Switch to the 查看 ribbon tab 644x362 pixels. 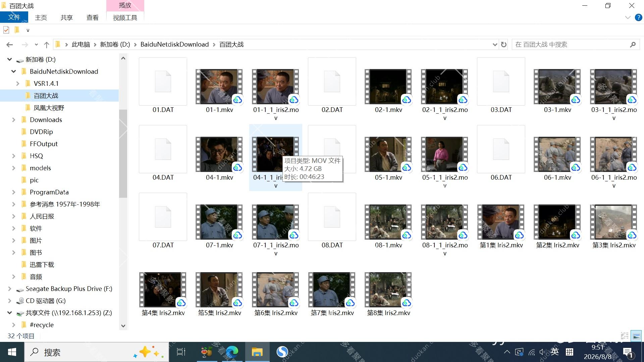[x=92, y=17]
